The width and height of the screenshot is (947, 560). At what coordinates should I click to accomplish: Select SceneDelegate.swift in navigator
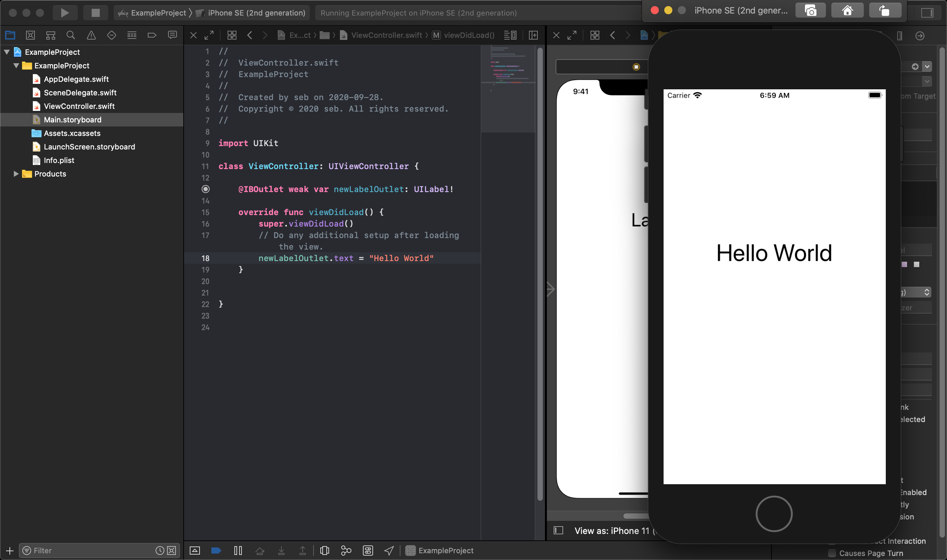pyautogui.click(x=80, y=93)
